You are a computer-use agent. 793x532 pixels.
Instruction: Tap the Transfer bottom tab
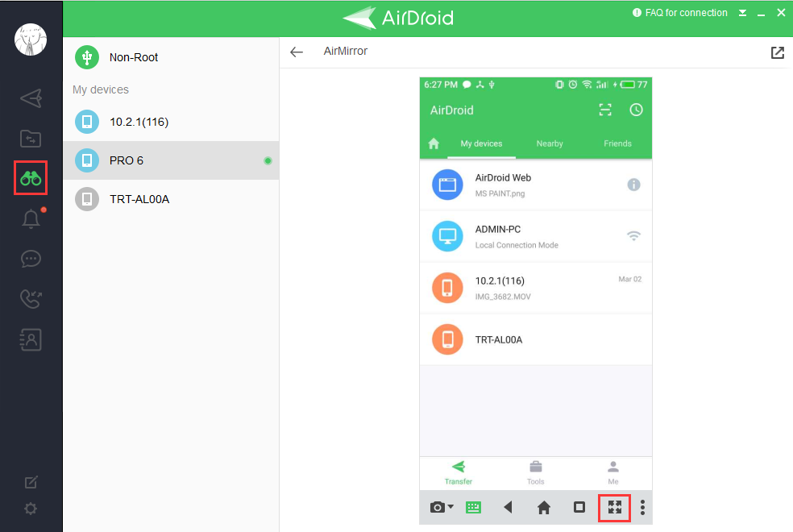pyautogui.click(x=459, y=473)
